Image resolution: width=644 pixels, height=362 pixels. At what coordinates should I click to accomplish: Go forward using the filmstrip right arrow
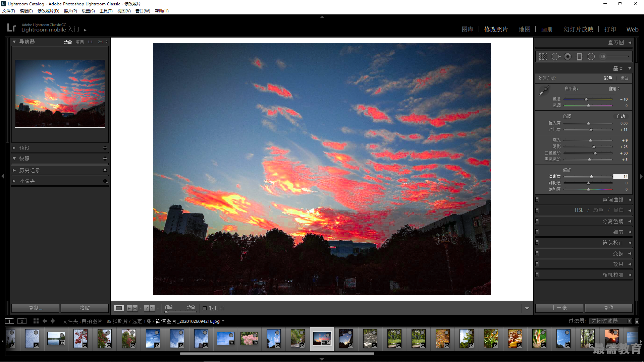click(53, 321)
